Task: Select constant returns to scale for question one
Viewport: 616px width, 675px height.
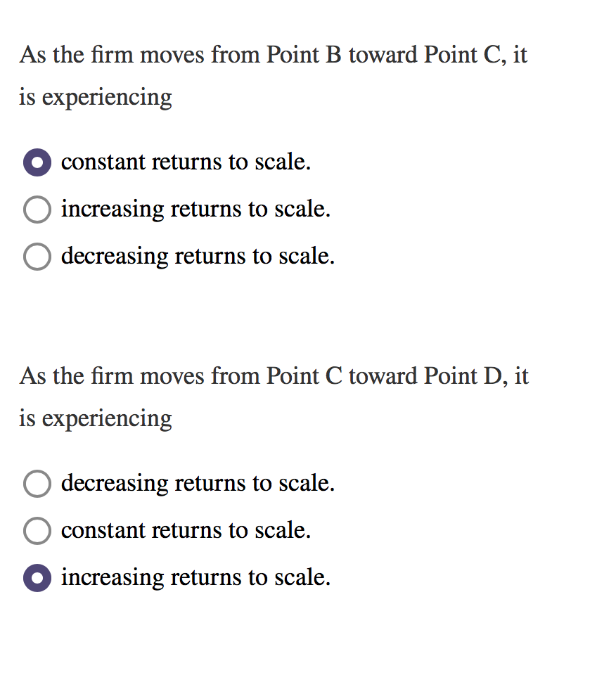Action: pyautogui.click(x=37, y=162)
